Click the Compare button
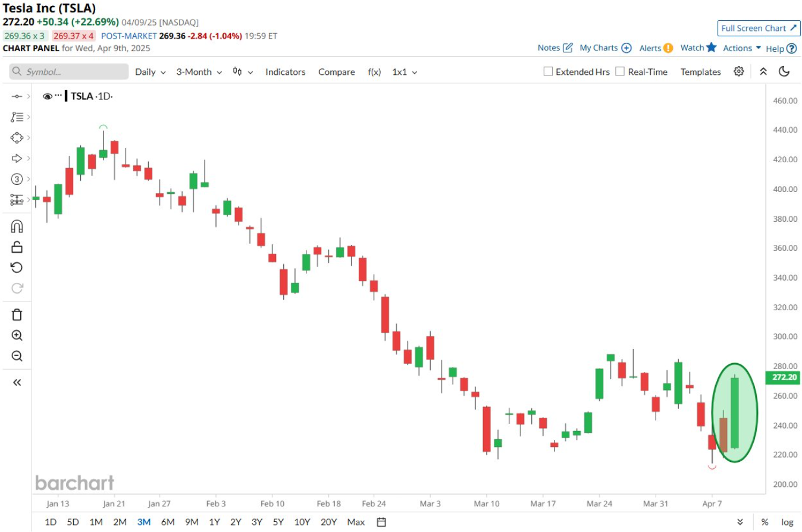 (x=337, y=72)
